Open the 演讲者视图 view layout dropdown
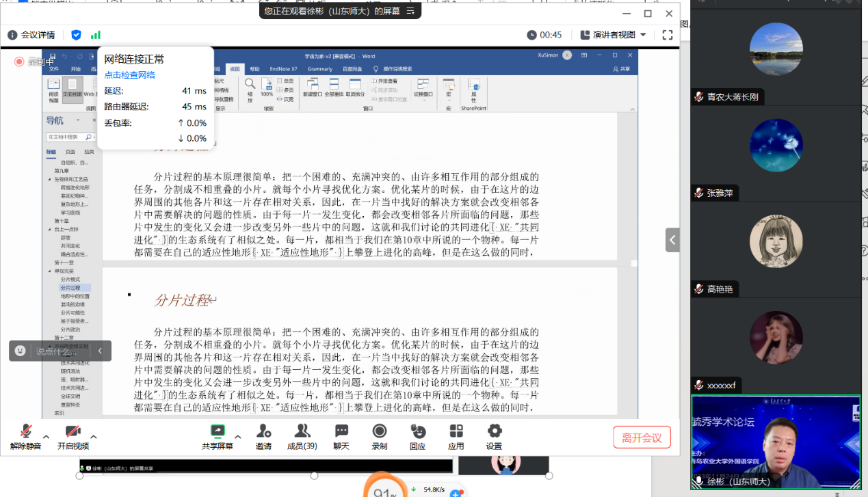868x497 pixels. [614, 35]
